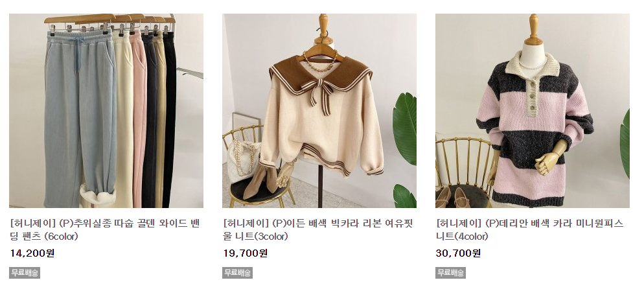
Task: Open the wide banding pants product image
Action: pyautogui.click(x=106, y=111)
